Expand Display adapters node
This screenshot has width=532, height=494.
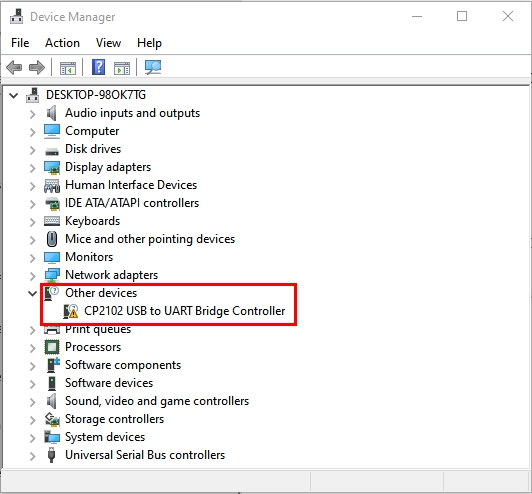point(33,167)
